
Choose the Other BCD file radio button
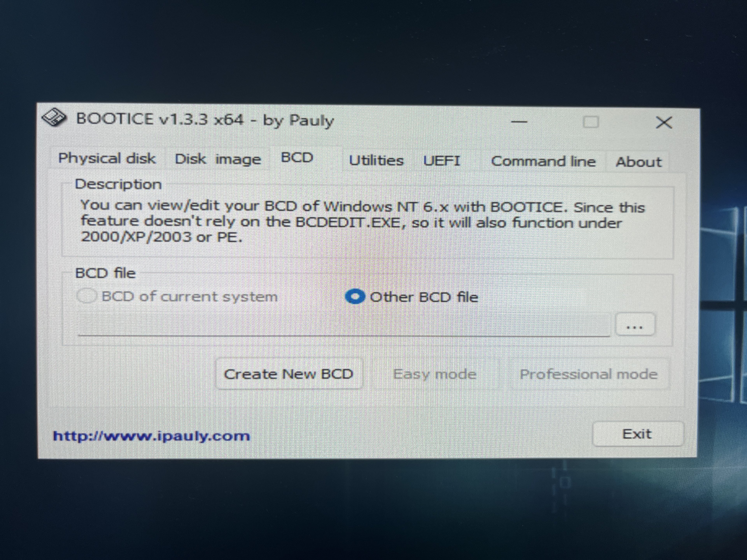(411, 297)
